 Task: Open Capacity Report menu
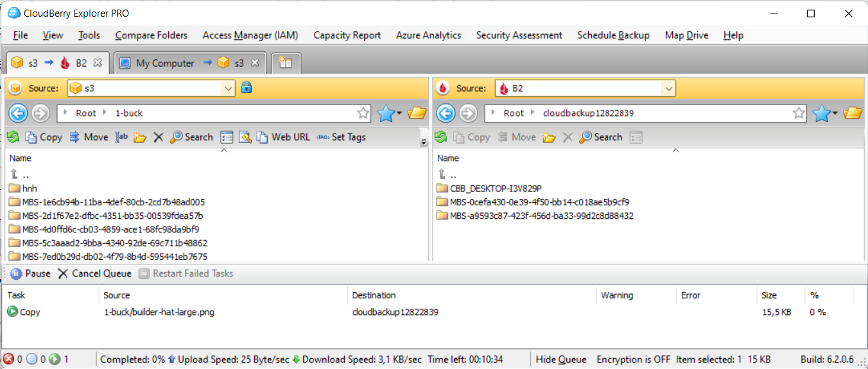point(347,35)
